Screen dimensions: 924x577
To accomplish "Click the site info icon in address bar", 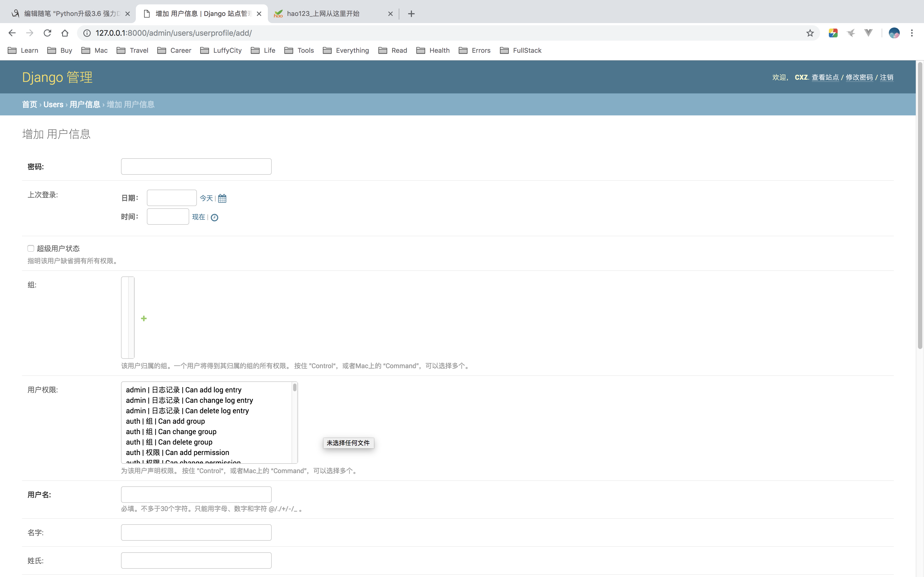I will (x=87, y=33).
